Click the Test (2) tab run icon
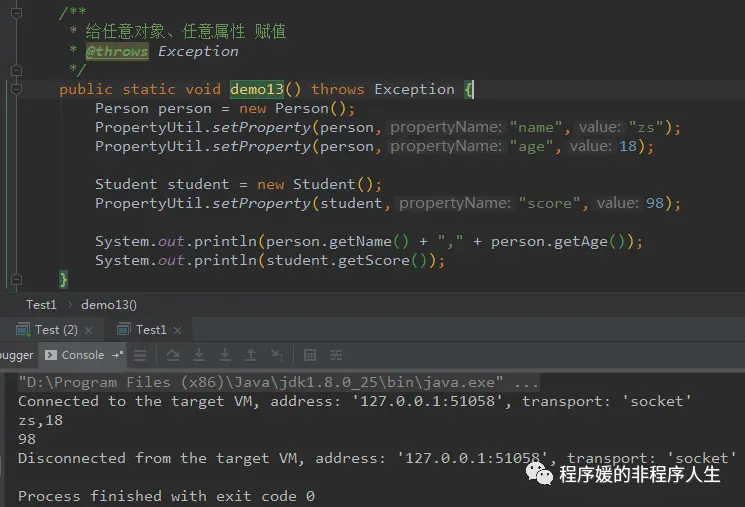Viewport: 745px width, 507px height. coord(23,329)
